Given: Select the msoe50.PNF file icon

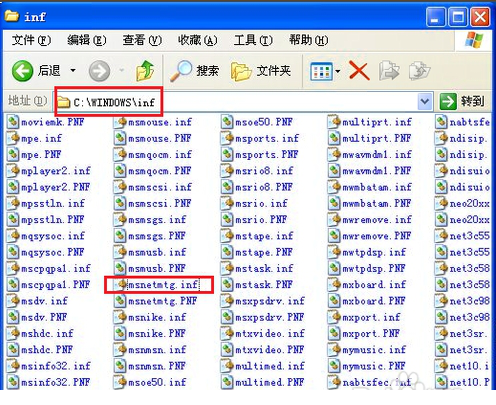Looking at the screenshot, I should click(x=227, y=122).
